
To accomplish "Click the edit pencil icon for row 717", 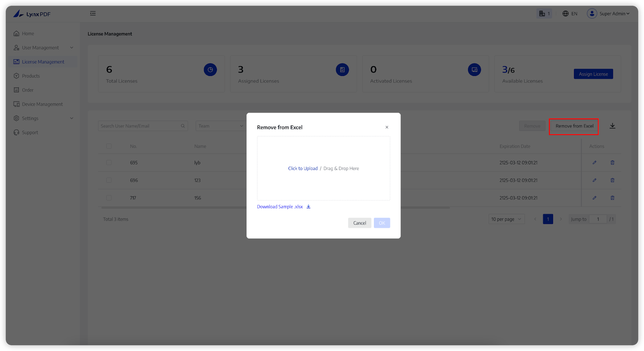I will [x=594, y=198].
